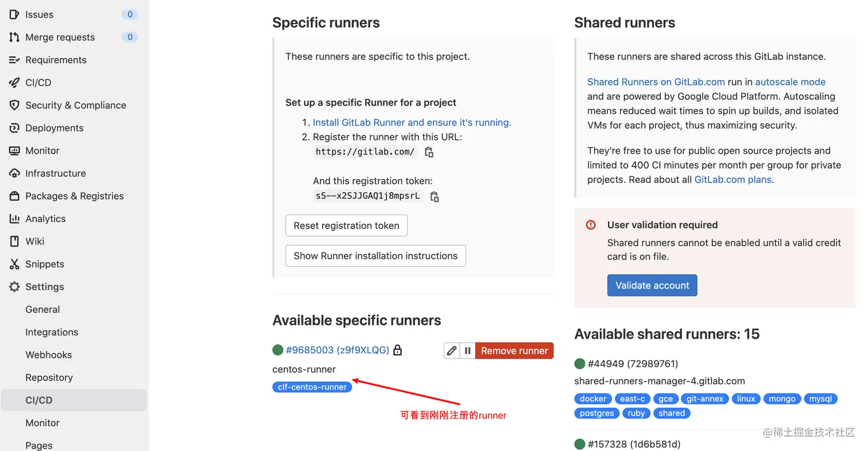This screenshot has width=868, height=451.
Task: Select Pages under Settings
Action: 38,445
